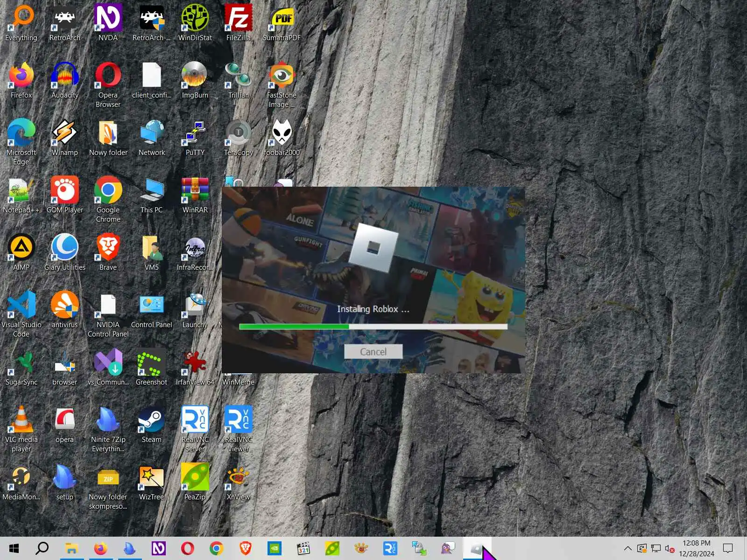This screenshot has height=560, width=747.
Task: Select the client_confi... file on desktop
Action: click(151, 80)
